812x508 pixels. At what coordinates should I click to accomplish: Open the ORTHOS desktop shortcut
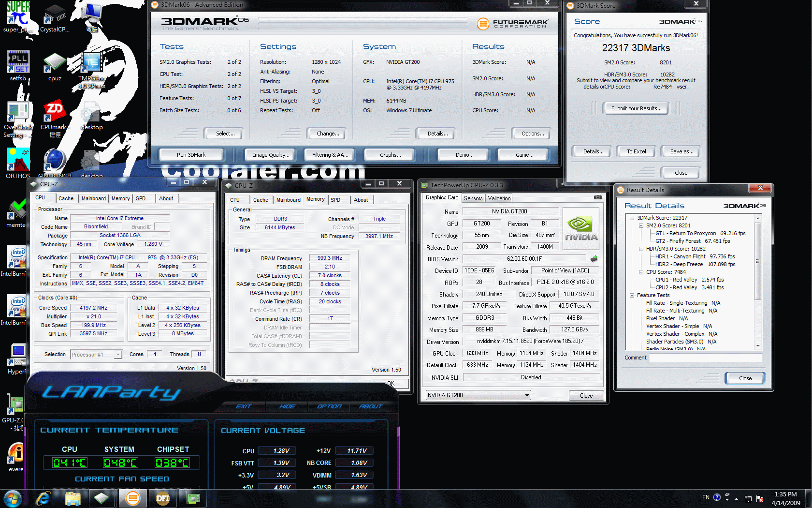[x=18, y=163]
